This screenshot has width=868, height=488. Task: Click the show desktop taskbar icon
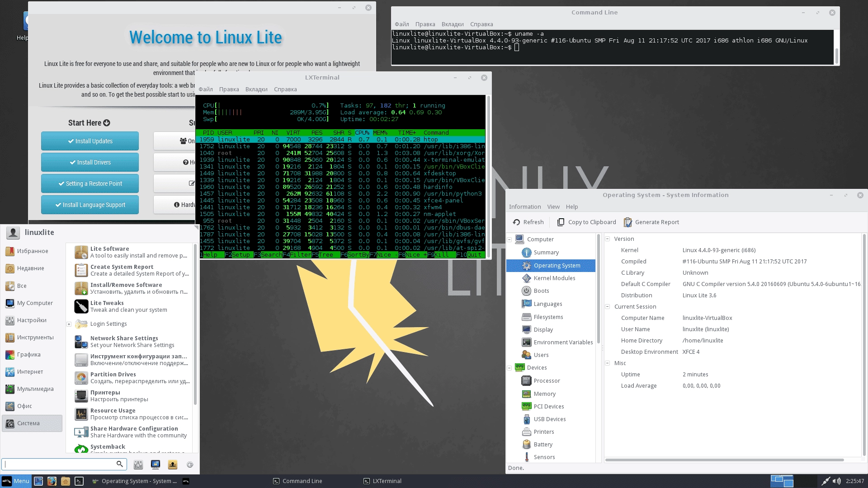(38, 481)
